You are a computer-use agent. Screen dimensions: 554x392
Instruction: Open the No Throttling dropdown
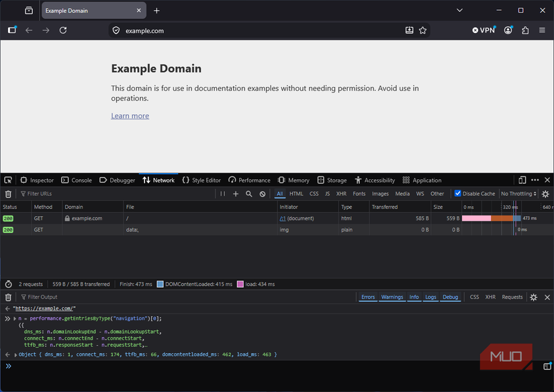(x=518, y=193)
